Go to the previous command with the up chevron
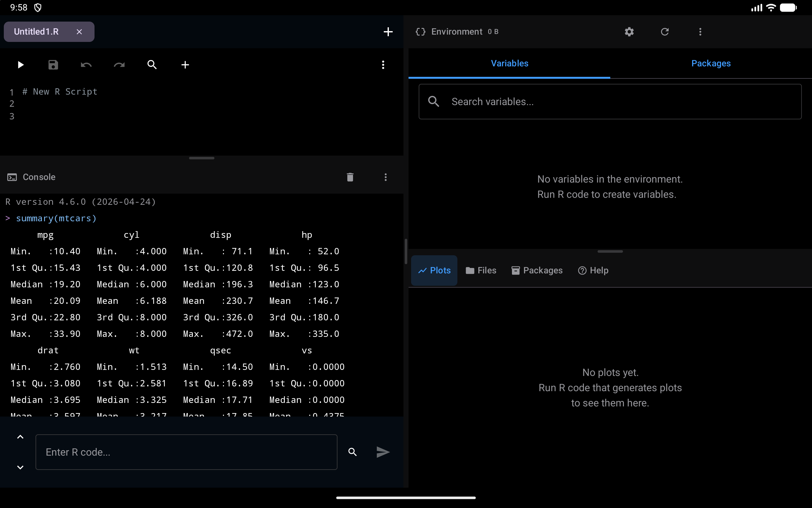The image size is (812, 508). pos(21,437)
